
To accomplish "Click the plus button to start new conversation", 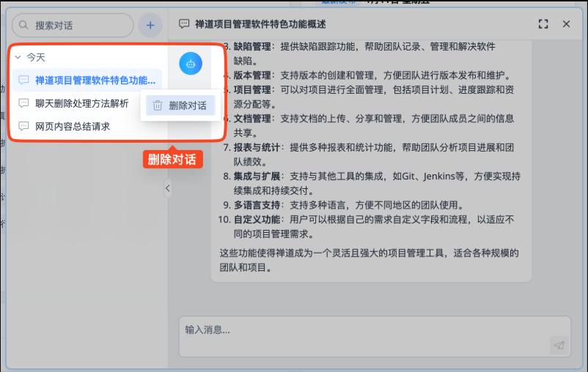I will pyautogui.click(x=150, y=25).
